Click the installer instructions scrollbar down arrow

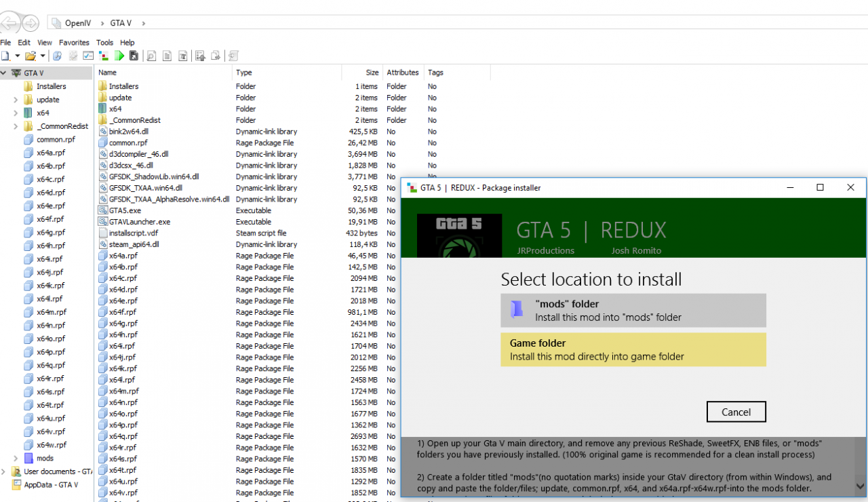(861, 486)
